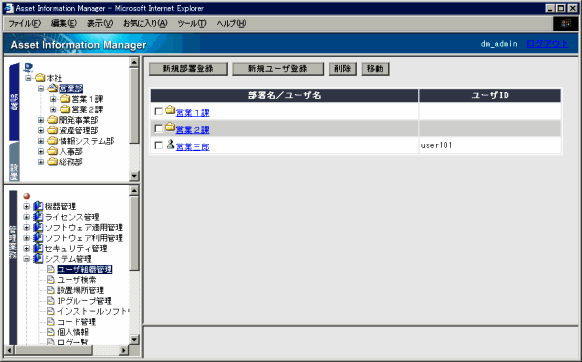Open the ヘルプ(H) menu
This screenshot has width=582, height=362.
click(231, 23)
